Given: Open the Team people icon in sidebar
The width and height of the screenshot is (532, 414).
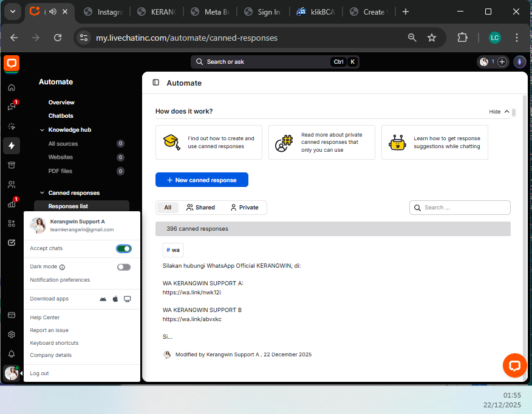Looking at the screenshot, I should (12, 185).
